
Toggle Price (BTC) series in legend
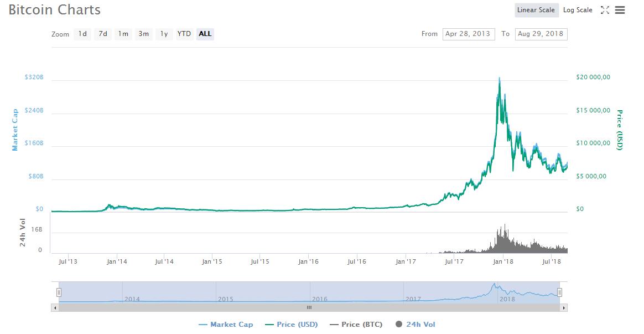click(x=356, y=325)
